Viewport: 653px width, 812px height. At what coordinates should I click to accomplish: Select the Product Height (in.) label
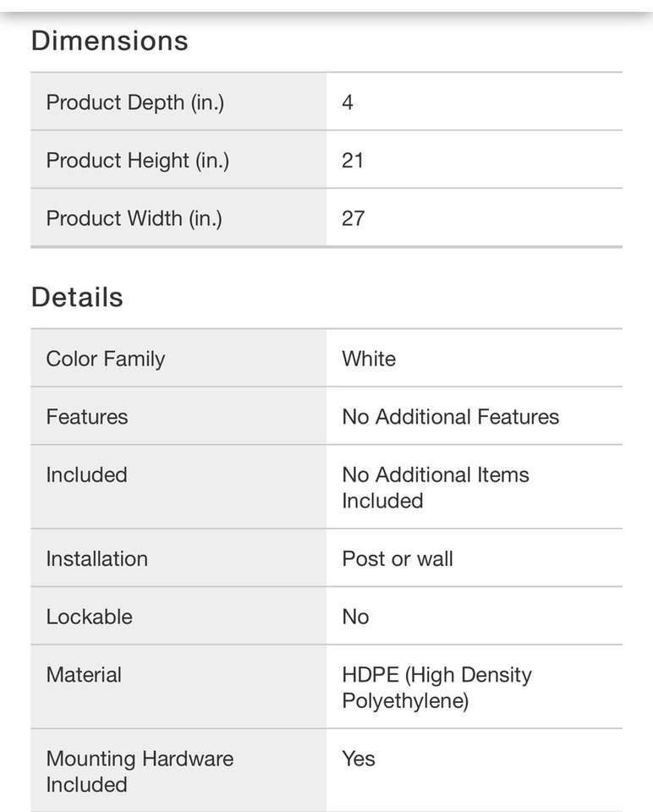137,160
